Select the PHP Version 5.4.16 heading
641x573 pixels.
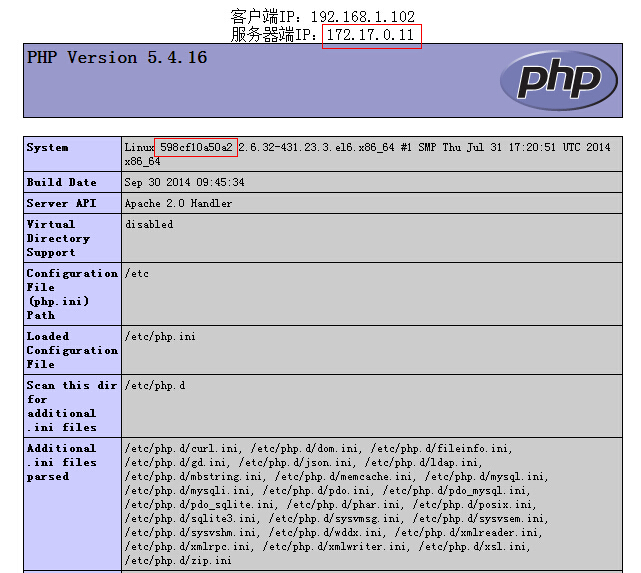(117, 58)
